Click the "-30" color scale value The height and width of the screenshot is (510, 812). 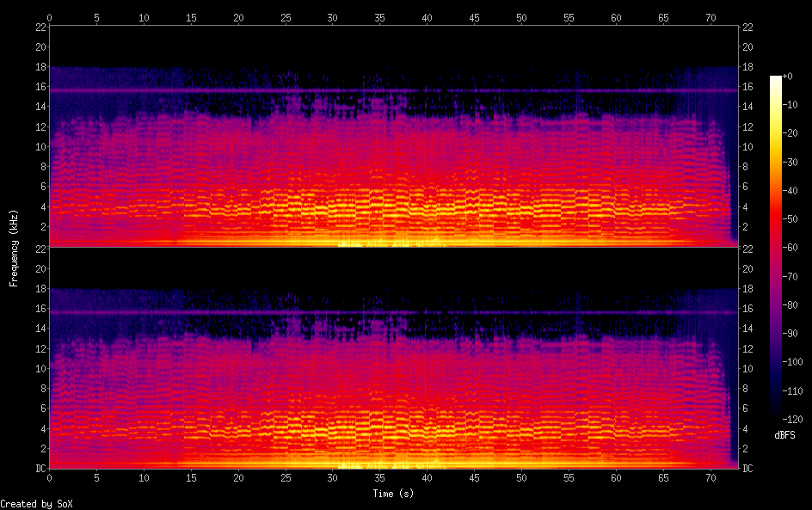790,162
